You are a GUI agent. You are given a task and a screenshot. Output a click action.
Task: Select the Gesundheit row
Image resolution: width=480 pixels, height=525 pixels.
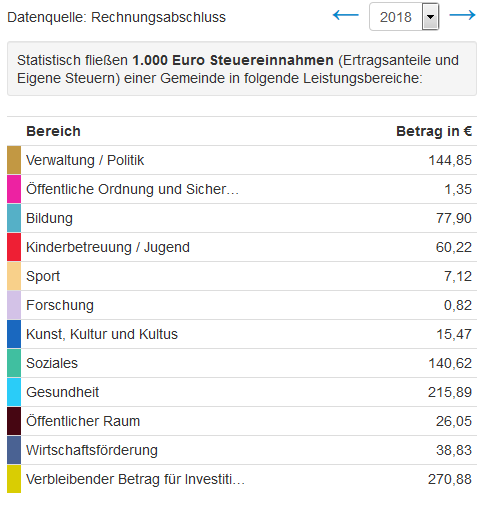[x=242, y=392]
